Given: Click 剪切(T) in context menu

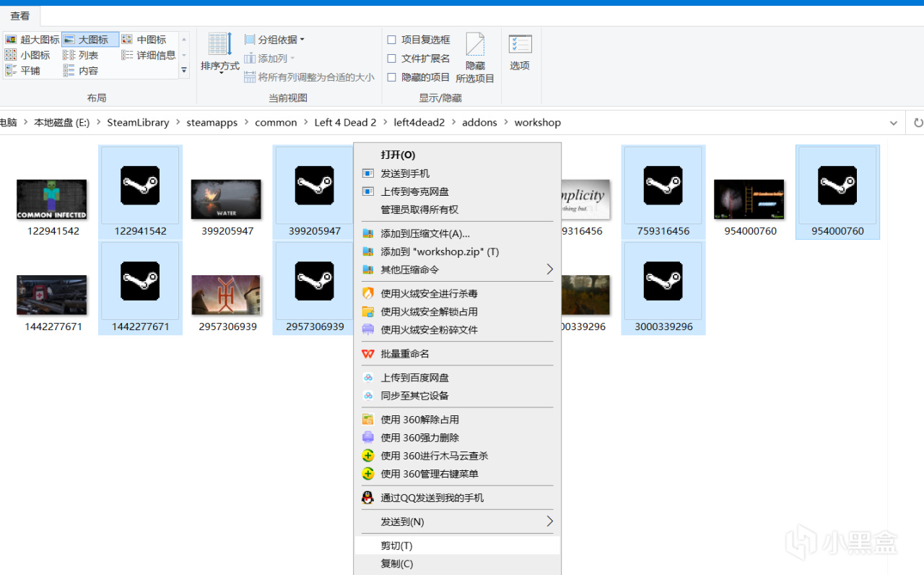Looking at the screenshot, I should point(457,545).
